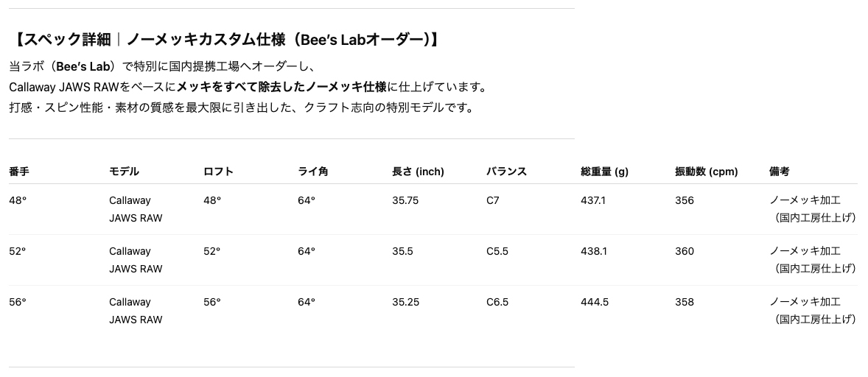Click the ロフト column header
The width and height of the screenshot is (868, 377).
pyautogui.click(x=218, y=172)
